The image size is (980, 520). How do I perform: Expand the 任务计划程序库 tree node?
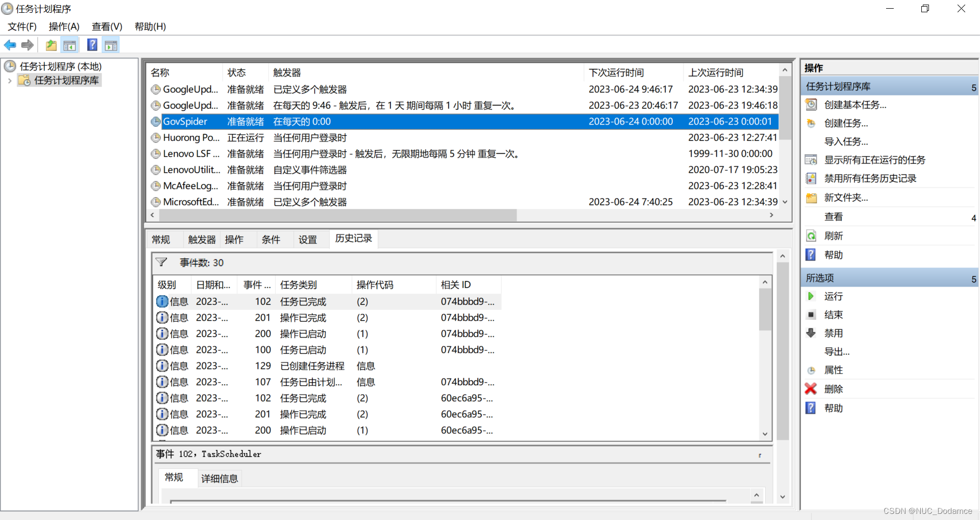(10, 81)
